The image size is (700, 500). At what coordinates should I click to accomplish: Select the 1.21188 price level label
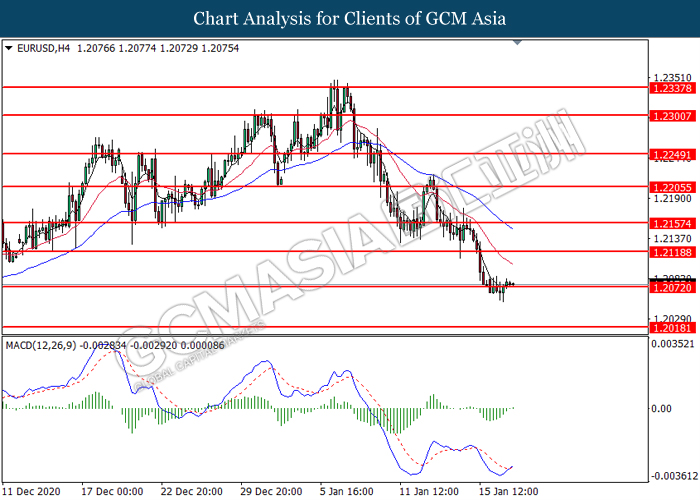click(672, 252)
